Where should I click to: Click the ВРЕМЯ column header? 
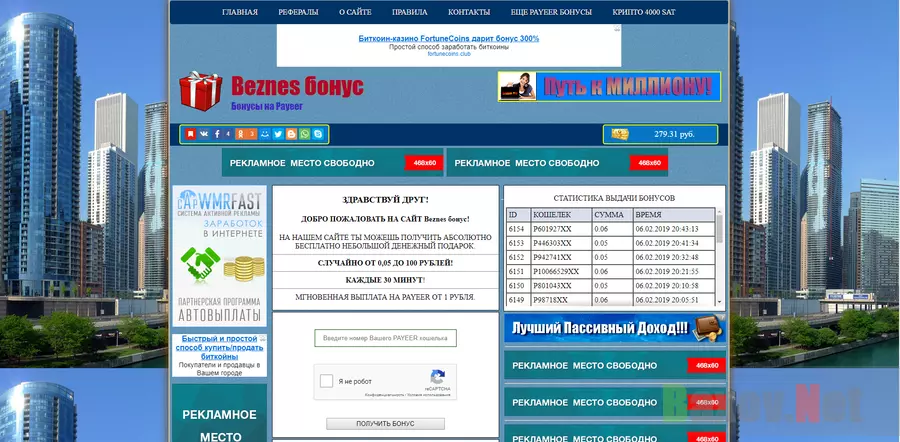click(x=673, y=215)
